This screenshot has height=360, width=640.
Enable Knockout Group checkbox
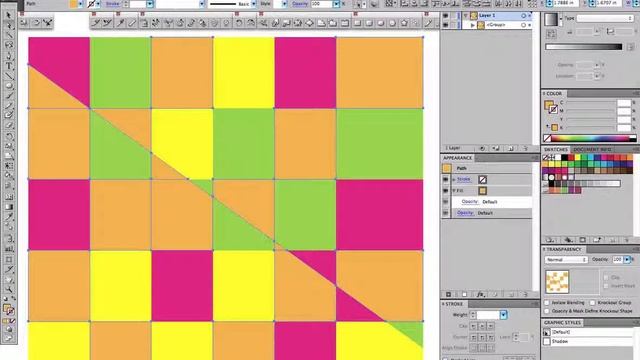tap(593, 303)
